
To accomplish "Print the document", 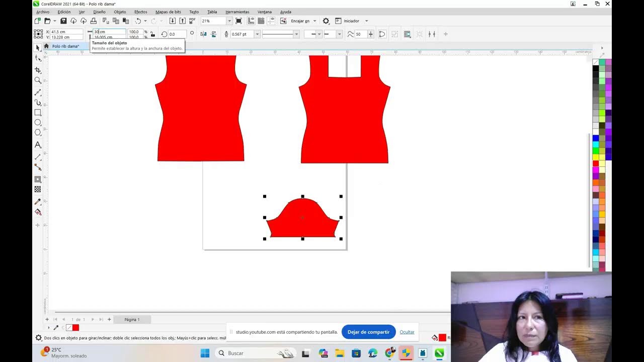I will (x=94, y=21).
